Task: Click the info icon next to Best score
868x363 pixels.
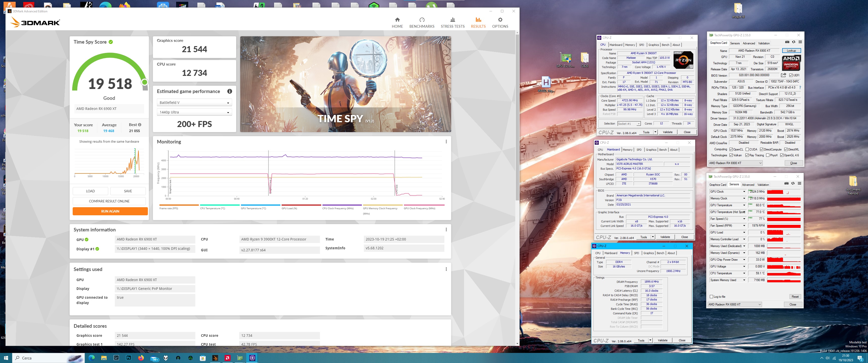Action: tap(140, 125)
